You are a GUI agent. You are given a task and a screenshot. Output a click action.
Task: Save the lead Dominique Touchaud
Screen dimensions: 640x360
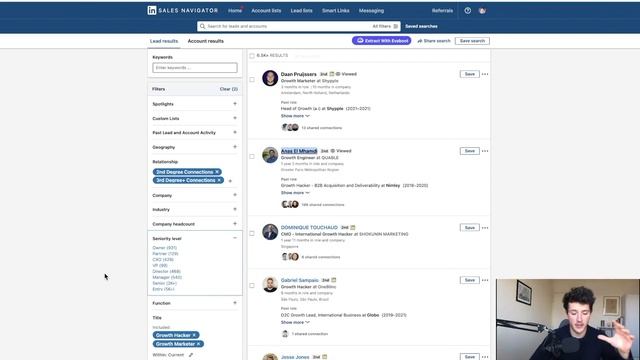[469, 228]
